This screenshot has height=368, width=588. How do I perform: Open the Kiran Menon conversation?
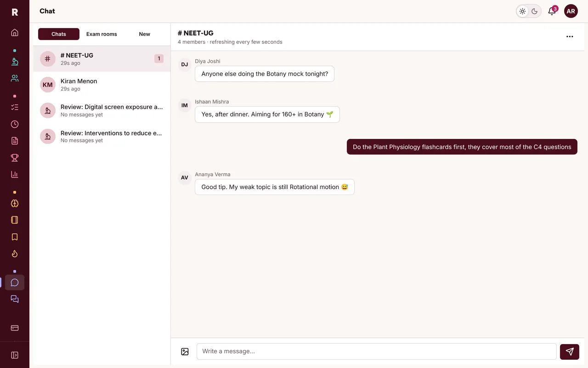[x=102, y=85]
